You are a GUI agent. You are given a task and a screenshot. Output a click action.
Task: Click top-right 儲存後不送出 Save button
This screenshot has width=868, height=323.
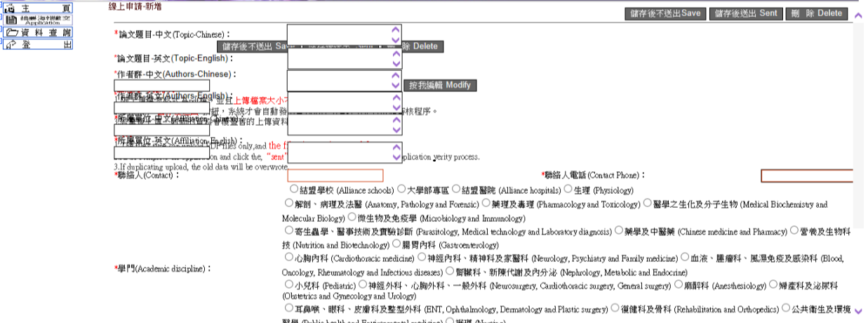(x=665, y=13)
